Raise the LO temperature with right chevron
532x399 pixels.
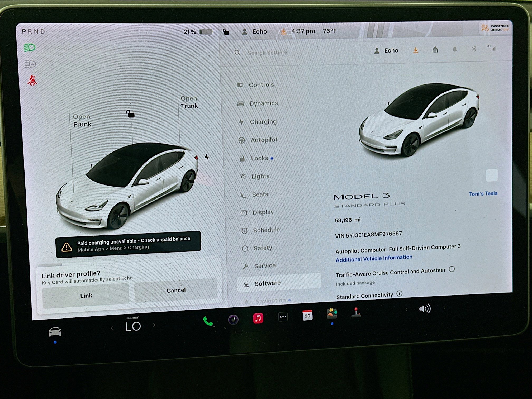154,325
